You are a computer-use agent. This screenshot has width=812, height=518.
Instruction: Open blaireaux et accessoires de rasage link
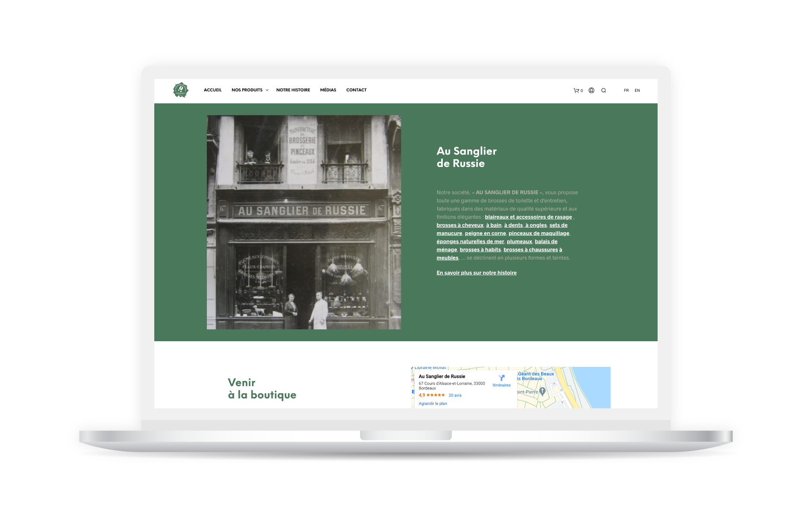pyautogui.click(x=528, y=217)
